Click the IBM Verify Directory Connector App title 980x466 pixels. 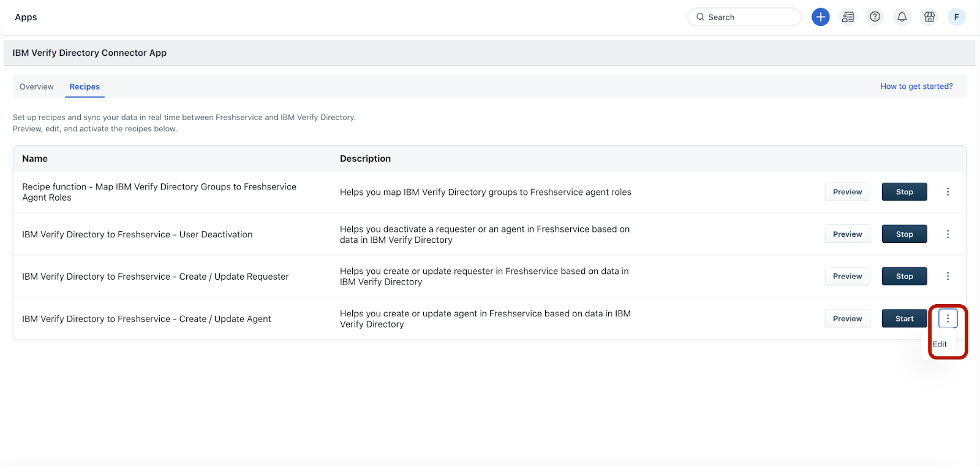(89, 53)
